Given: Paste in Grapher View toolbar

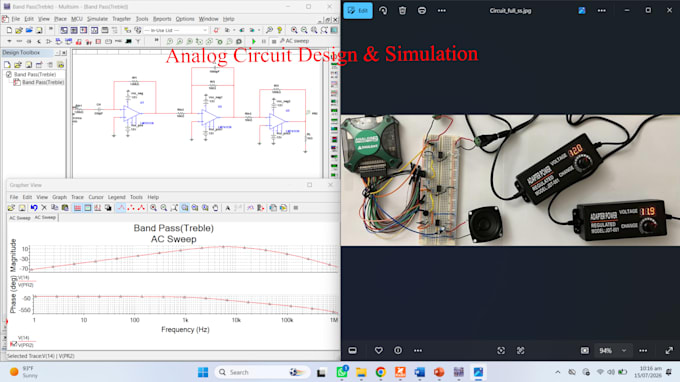Looking at the screenshot, I should click(x=65, y=208).
